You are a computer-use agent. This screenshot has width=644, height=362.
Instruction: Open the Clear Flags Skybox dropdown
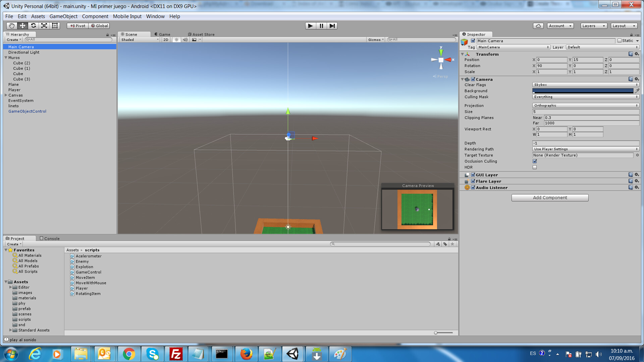click(x=585, y=85)
